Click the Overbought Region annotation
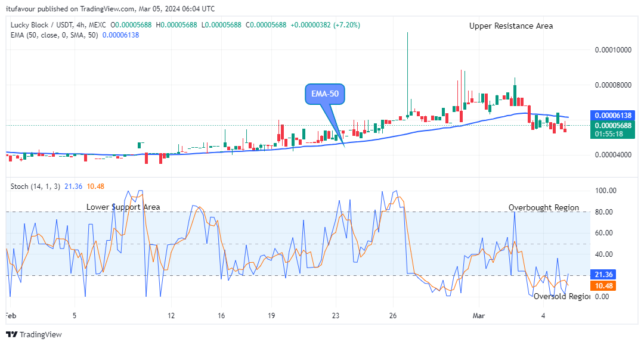Screen dimensions: 644x345 tap(544, 207)
